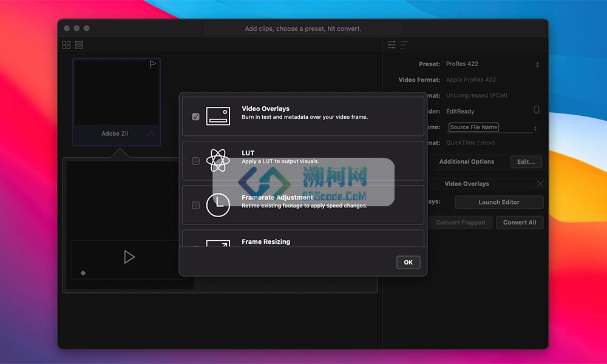Click the Source File Name token field

473,127
